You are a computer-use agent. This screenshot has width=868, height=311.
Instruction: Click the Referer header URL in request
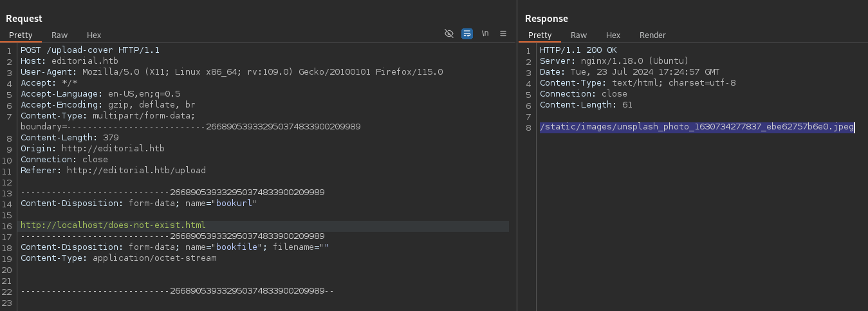136,171
